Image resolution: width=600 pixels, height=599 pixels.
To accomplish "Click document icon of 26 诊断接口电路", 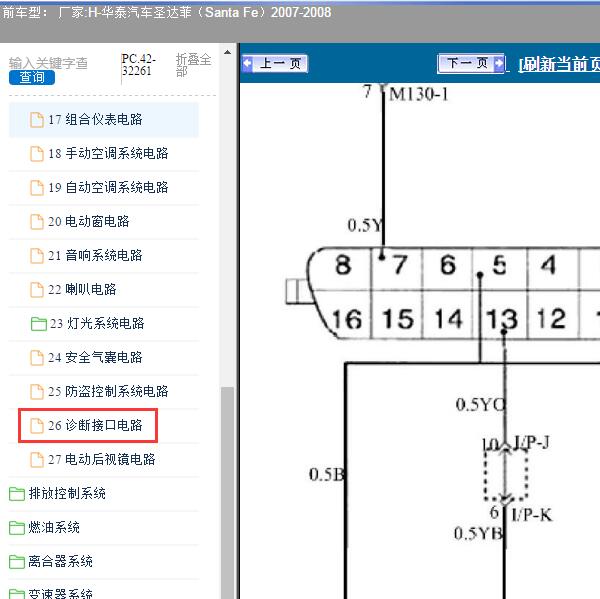I will click(37, 426).
